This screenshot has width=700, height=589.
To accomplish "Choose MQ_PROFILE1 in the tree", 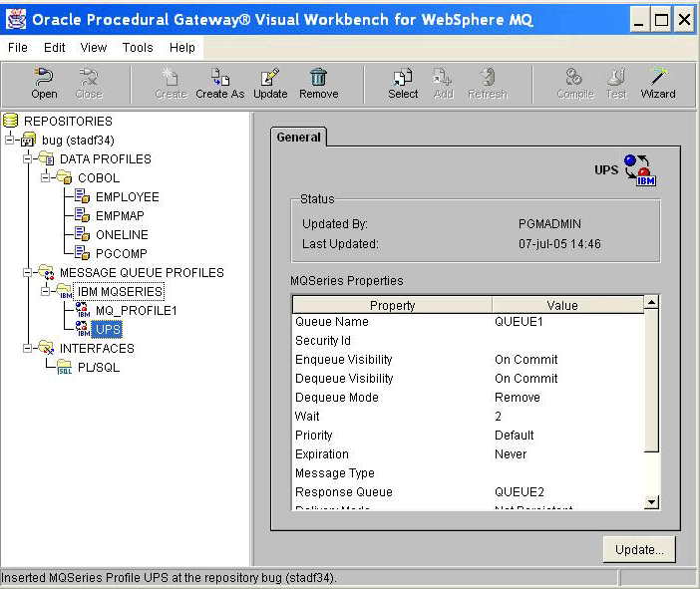I will click(135, 311).
